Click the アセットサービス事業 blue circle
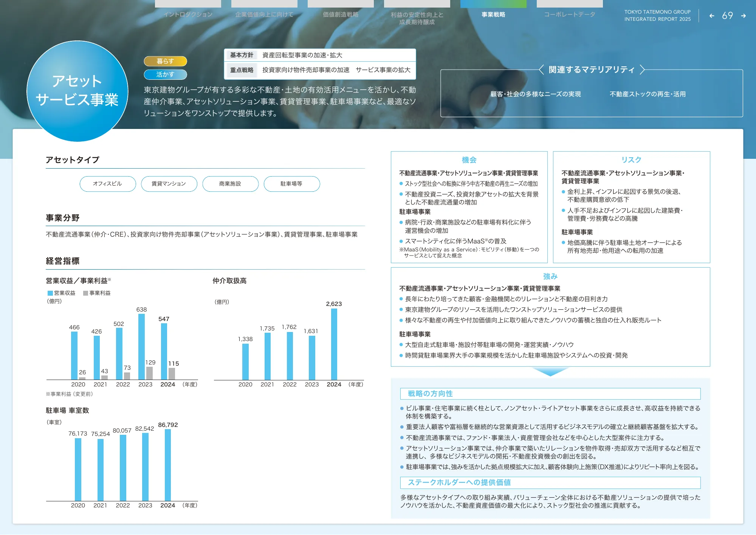The image size is (756, 535). [x=77, y=91]
